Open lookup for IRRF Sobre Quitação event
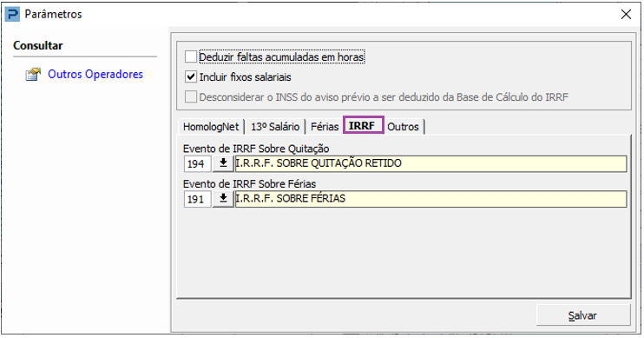The height and width of the screenshot is (338, 644). (x=223, y=163)
